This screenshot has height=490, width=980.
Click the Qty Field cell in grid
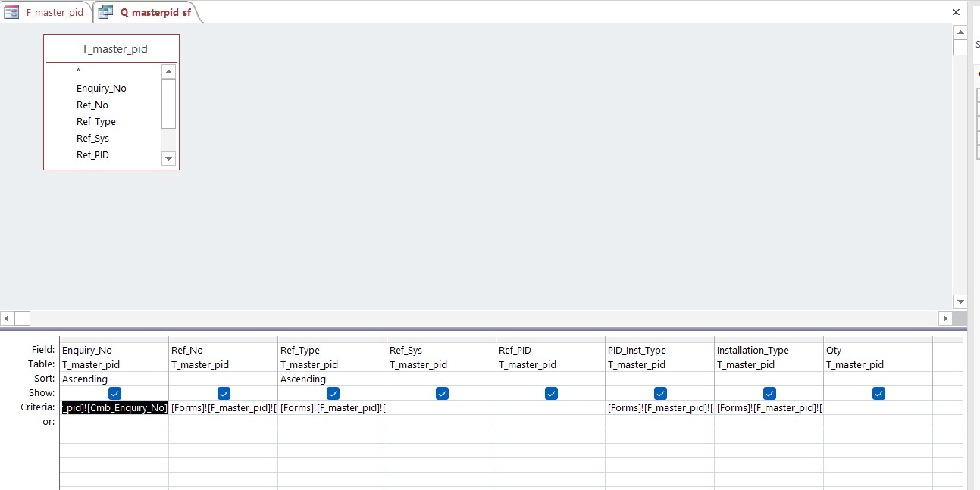click(878, 350)
